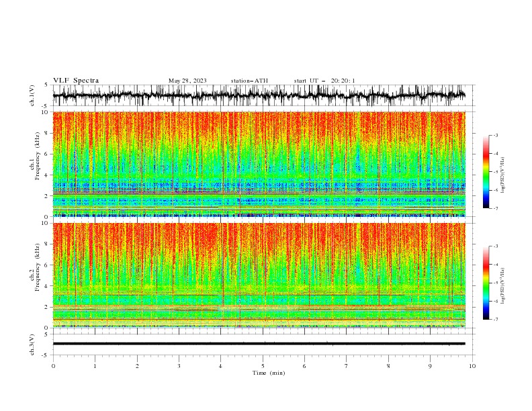This screenshot has height=411, width=532.
Task: Click the "VLF Spectra" plot title
Action: tap(76, 81)
